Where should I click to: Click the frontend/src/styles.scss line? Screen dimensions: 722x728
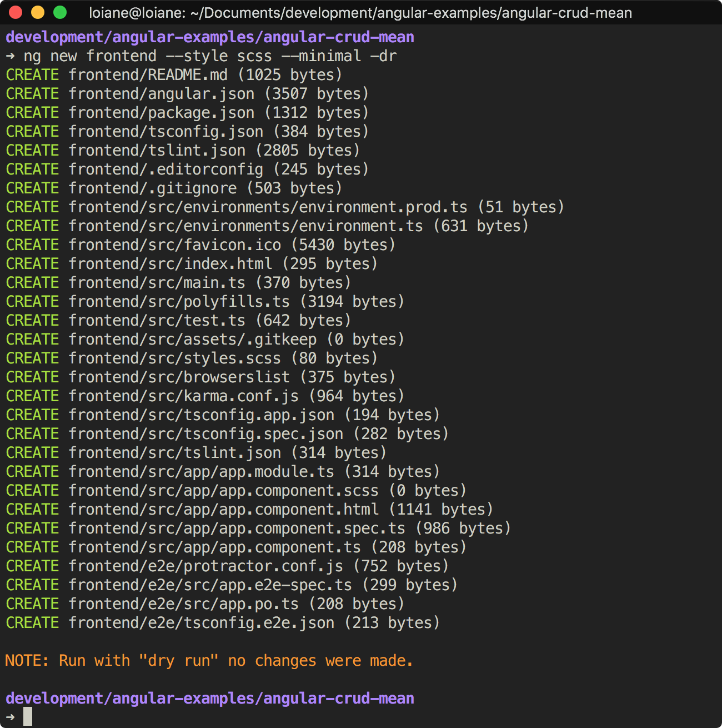(192, 358)
